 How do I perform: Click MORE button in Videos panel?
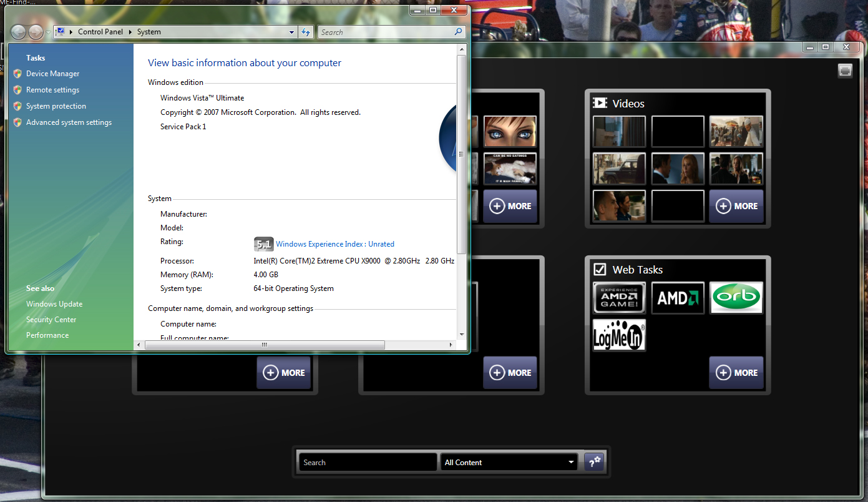pos(736,206)
